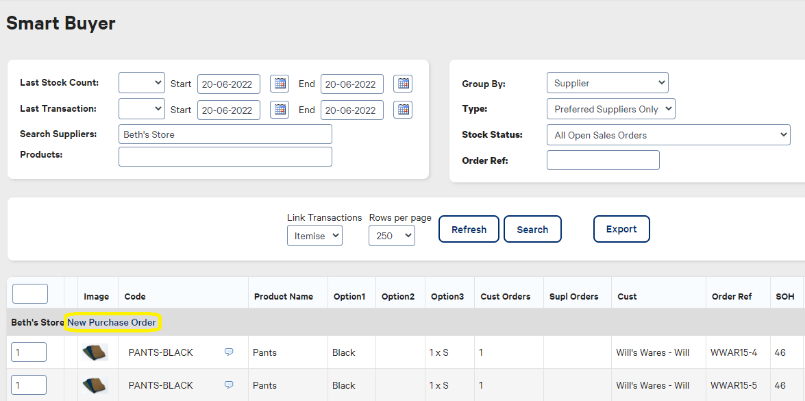Open calendar for Last Transaction start date
Screen dimensions: 805x401
click(279, 109)
